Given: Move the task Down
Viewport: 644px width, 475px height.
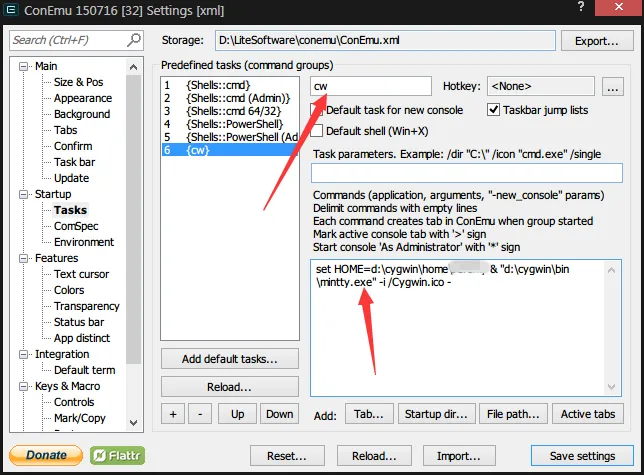Looking at the screenshot, I should point(279,414).
